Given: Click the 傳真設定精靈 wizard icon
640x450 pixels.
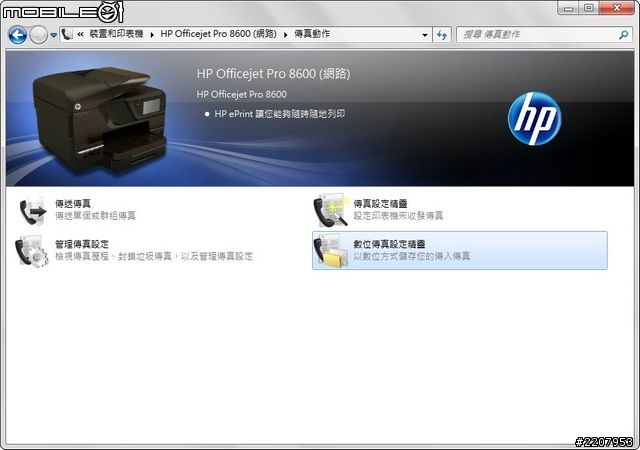Looking at the screenshot, I should coord(331,210).
